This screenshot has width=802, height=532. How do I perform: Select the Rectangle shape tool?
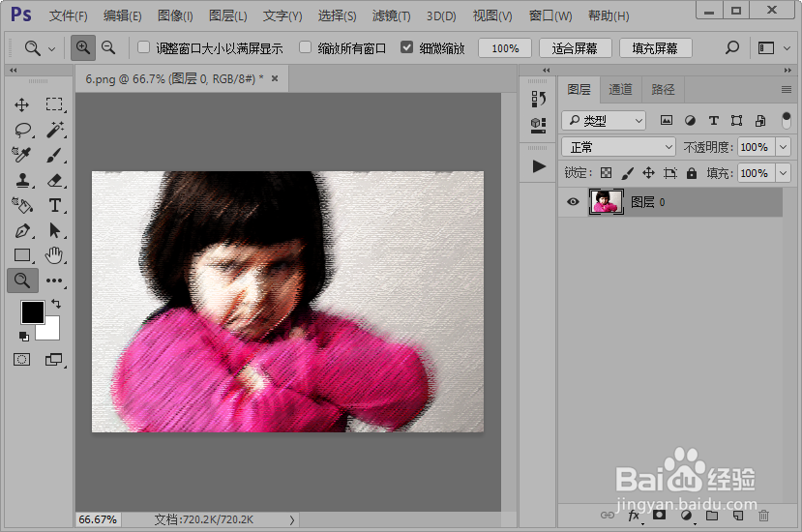click(x=22, y=255)
